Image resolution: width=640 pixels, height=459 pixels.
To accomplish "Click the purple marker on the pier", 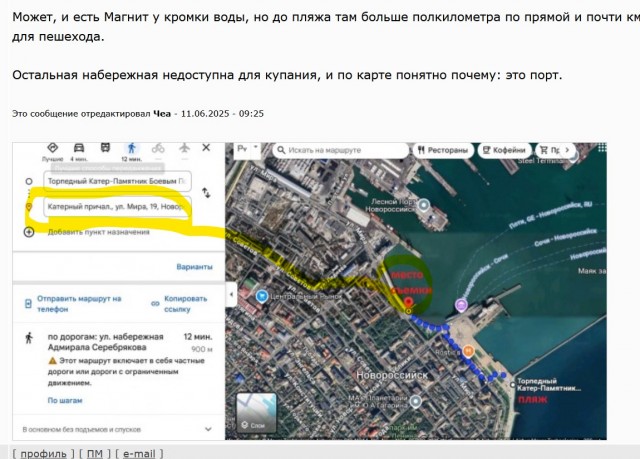I will tap(461, 305).
